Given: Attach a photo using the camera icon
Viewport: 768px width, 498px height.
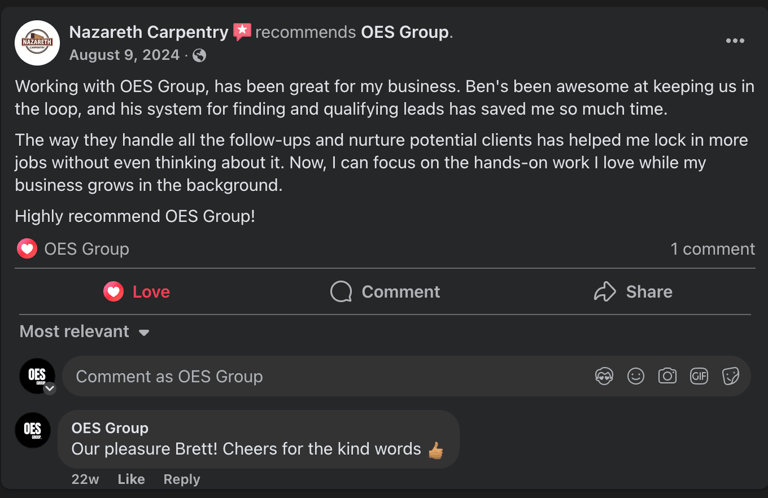Looking at the screenshot, I should click(667, 376).
